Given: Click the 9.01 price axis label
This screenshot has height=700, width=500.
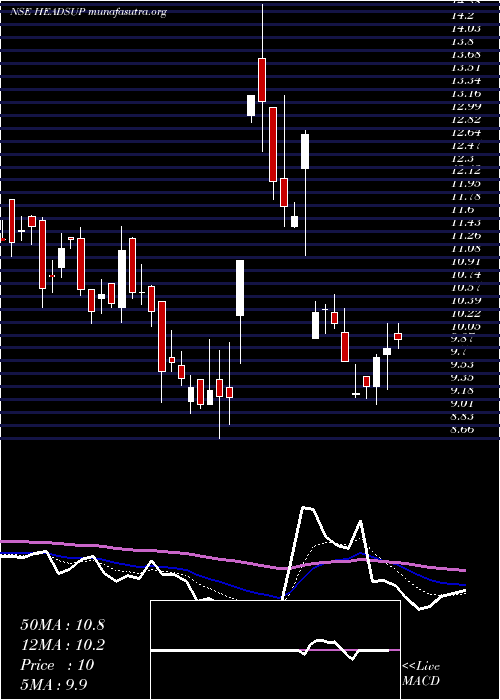Looking at the screenshot, I should (x=464, y=404).
